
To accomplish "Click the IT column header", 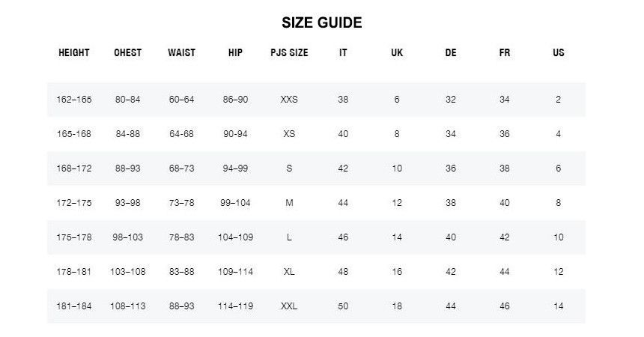I will tap(343, 53).
